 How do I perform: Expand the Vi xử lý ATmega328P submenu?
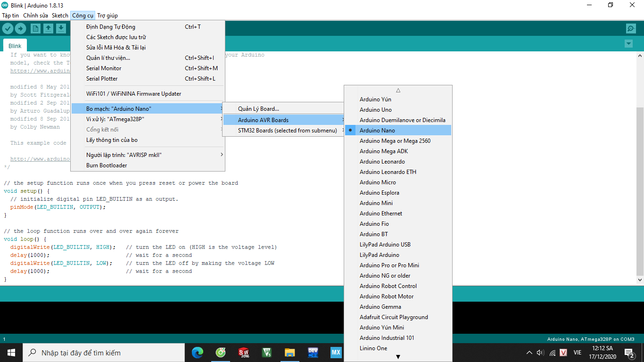pyautogui.click(x=115, y=119)
